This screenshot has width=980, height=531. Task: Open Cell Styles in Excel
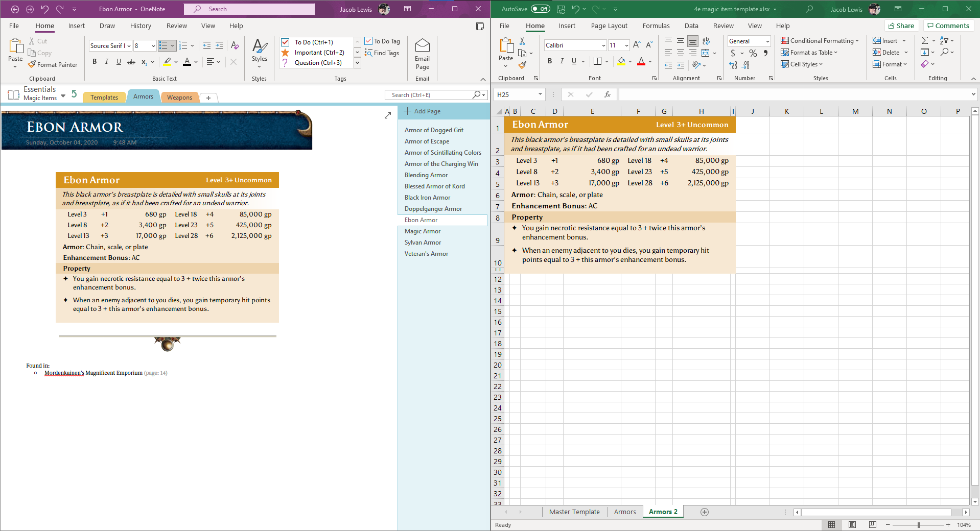802,64
